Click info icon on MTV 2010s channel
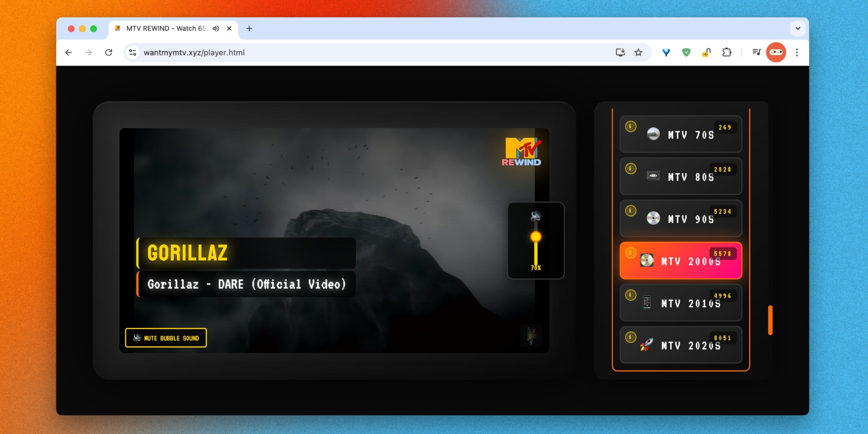Screen dimensions: 868x434 [630, 295]
